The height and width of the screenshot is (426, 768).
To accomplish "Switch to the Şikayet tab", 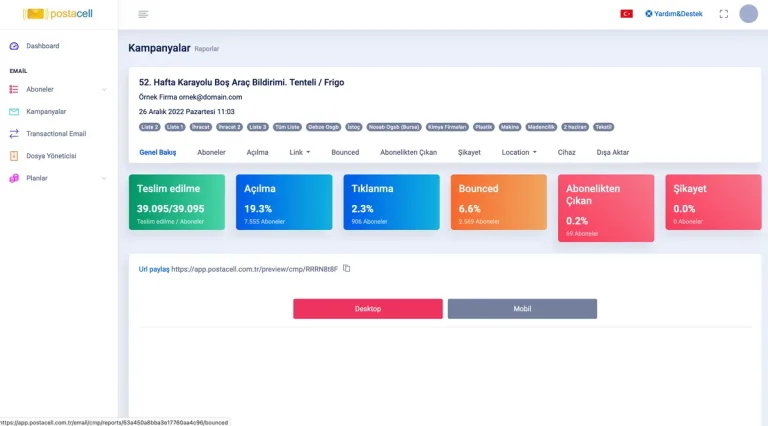I will coord(469,152).
